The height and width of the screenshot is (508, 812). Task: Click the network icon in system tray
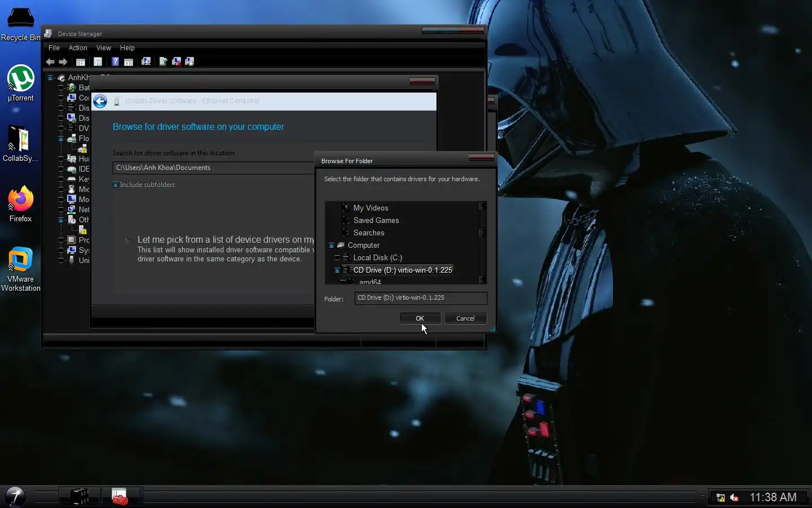721,497
